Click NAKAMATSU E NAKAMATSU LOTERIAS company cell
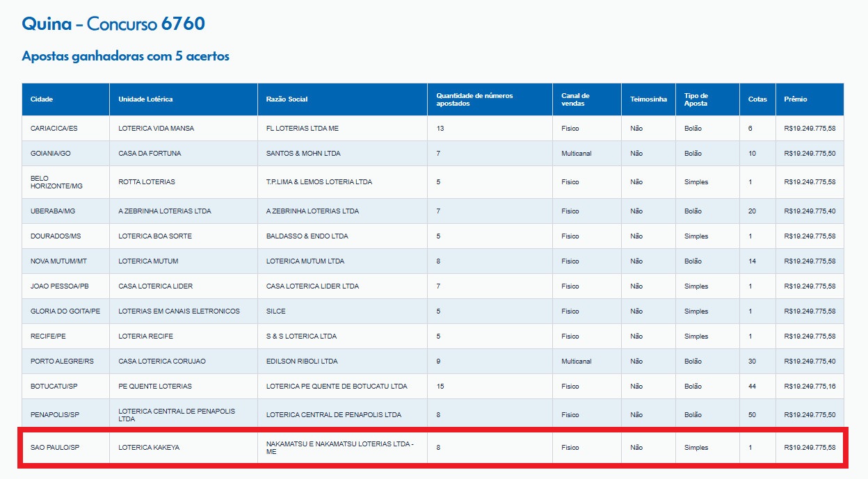Screen dimensions: 868x479 [x=339, y=448]
